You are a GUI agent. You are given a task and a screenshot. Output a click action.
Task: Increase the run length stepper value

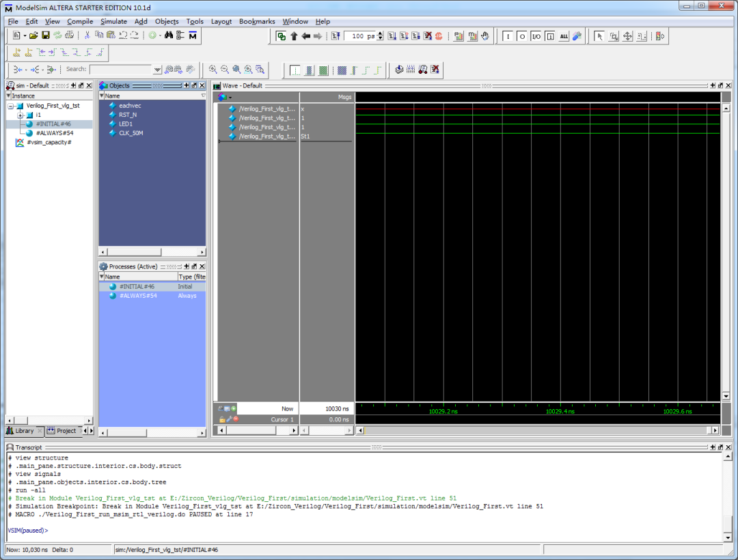381,34
